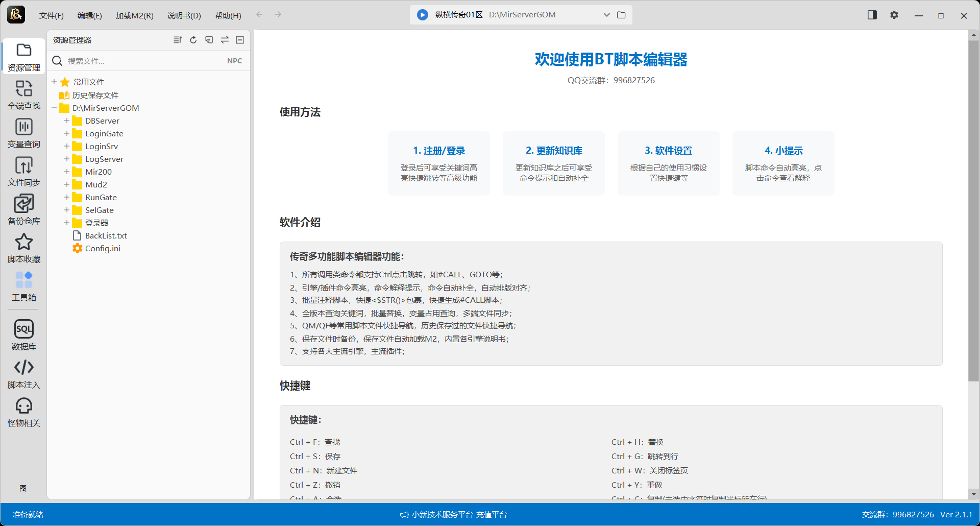Screen dimensions: 980x526
Task: Open the 怪物相关 monster panel
Action: click(x=23, y=412)
